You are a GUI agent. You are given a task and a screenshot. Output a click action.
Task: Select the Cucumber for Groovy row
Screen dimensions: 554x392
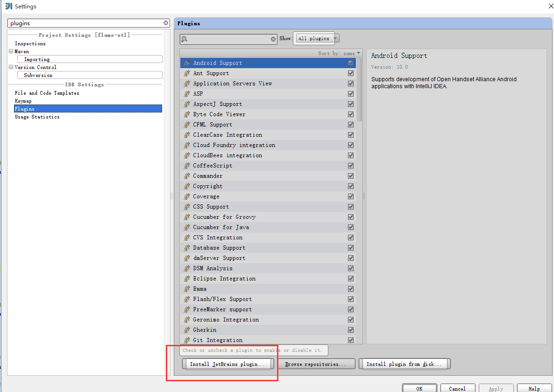268,217
